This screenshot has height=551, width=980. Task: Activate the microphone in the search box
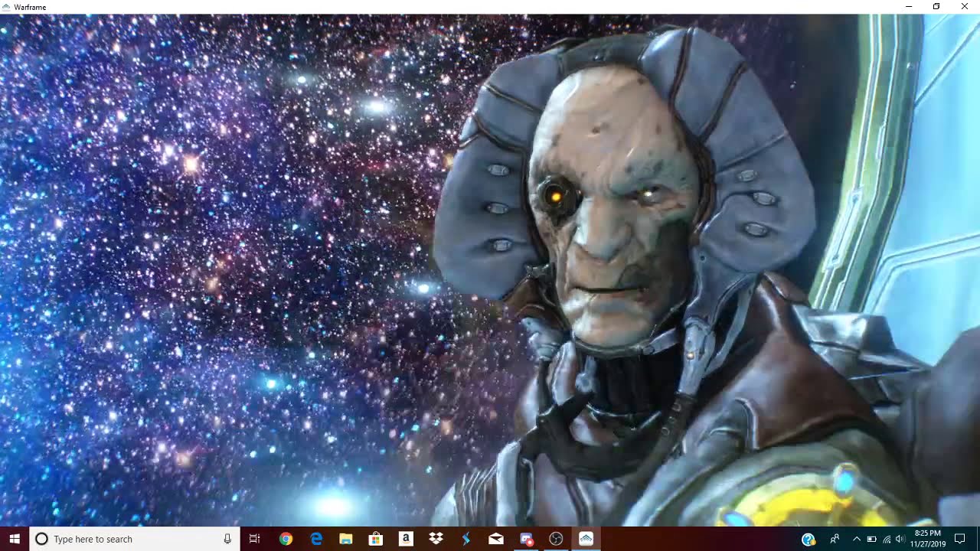227,539
